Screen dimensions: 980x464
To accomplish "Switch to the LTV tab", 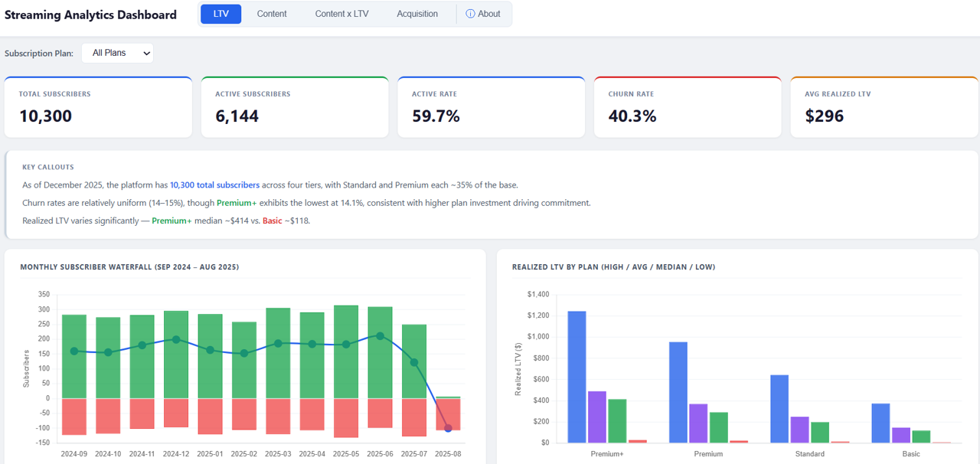I will tap(220, 14).
